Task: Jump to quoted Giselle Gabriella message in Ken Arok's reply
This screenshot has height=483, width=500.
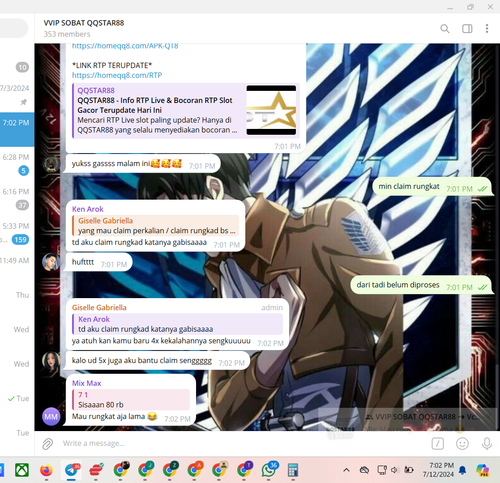Action: [x=155, y=226]
